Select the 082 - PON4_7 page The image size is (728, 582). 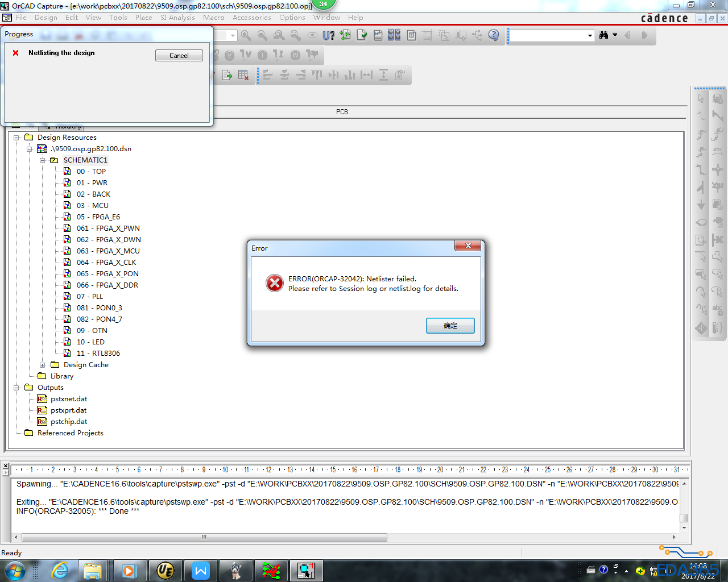click(x=100, y=319)
